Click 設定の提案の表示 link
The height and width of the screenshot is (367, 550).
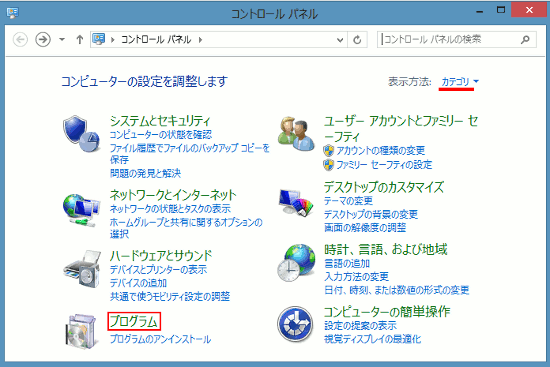360,326
